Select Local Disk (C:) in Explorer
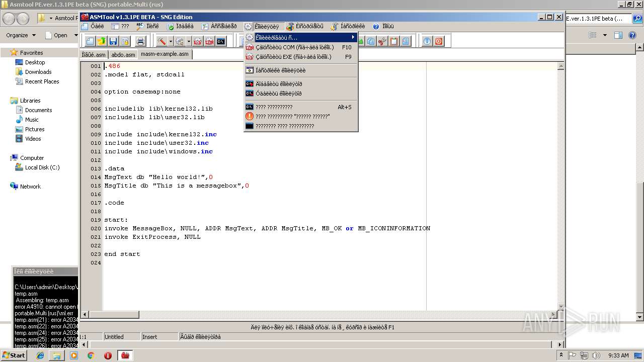644x362 pixels. click(x=42, y=167)
